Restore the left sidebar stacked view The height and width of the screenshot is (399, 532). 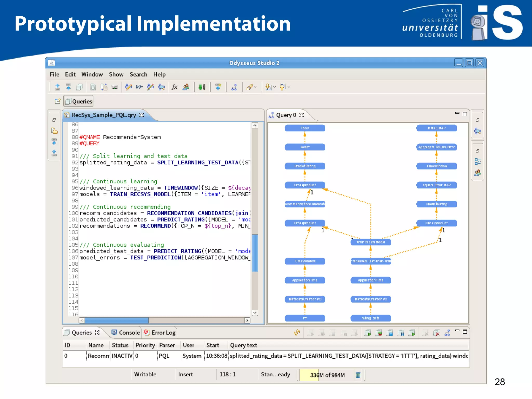[x=54, y=120]
